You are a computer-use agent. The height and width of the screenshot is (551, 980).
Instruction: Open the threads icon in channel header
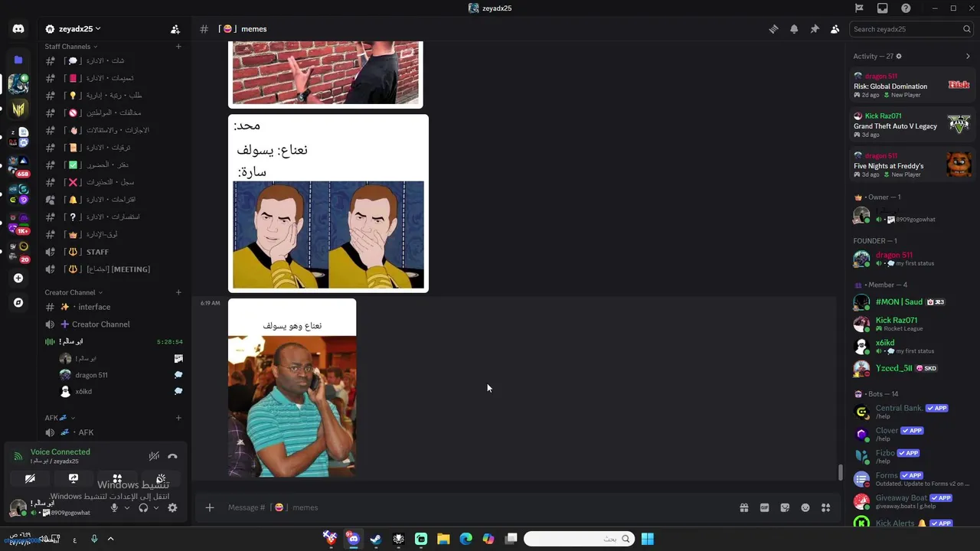pyautogui.click(x=773, y=29)
